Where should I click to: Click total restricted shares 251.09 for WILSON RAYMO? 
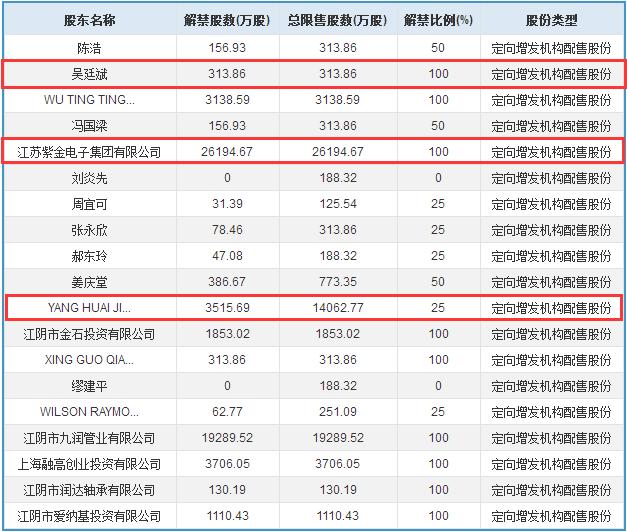[x=338, y=412]
